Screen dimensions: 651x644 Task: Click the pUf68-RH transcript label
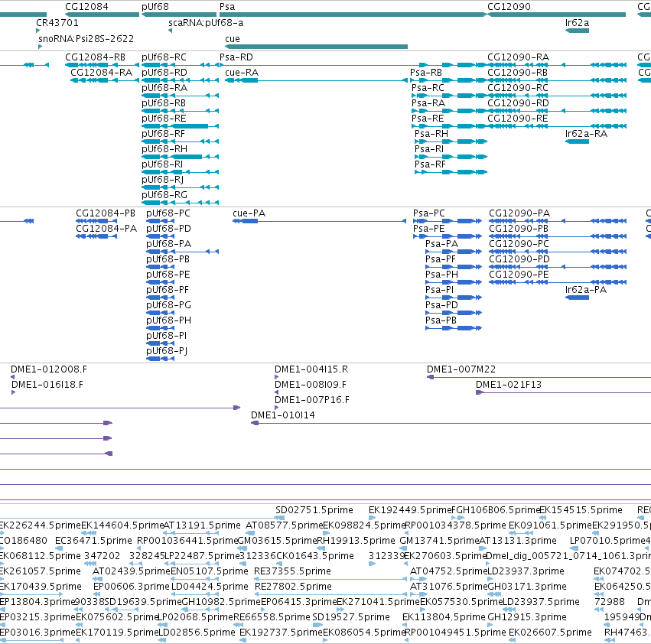coord(164,149)
